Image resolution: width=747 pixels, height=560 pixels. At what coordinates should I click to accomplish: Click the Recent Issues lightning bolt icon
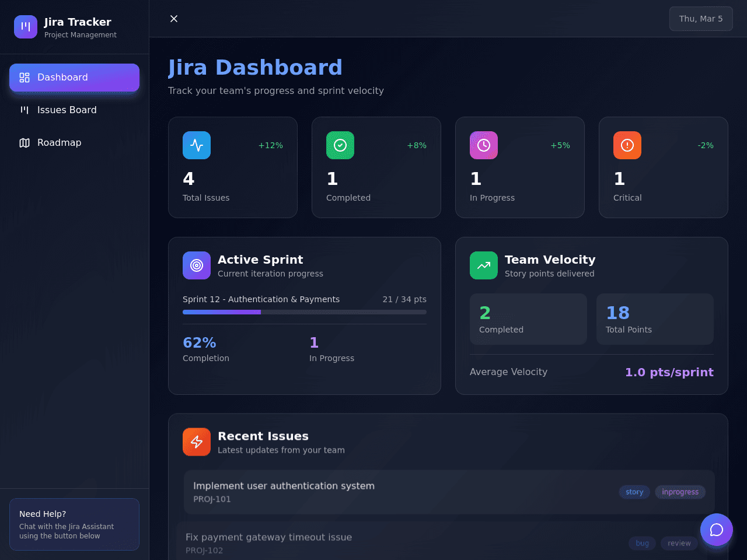click(x=197, y=442)
